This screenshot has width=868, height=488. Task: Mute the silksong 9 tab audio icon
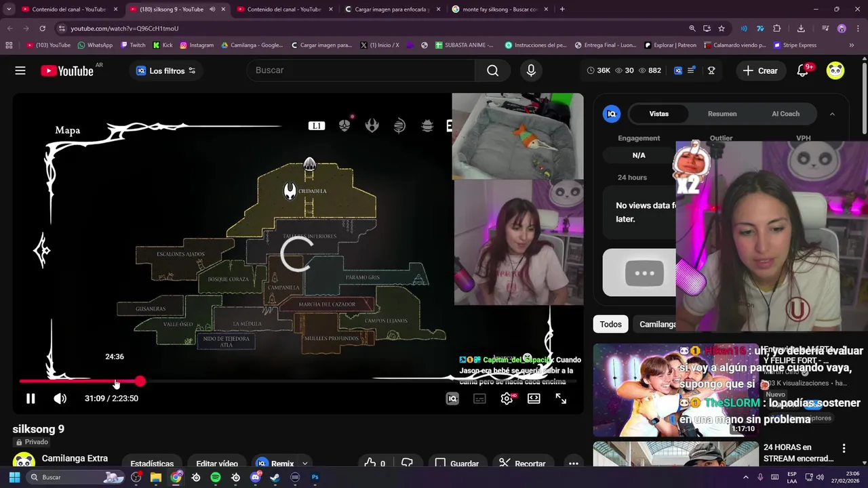pos(212,9)
